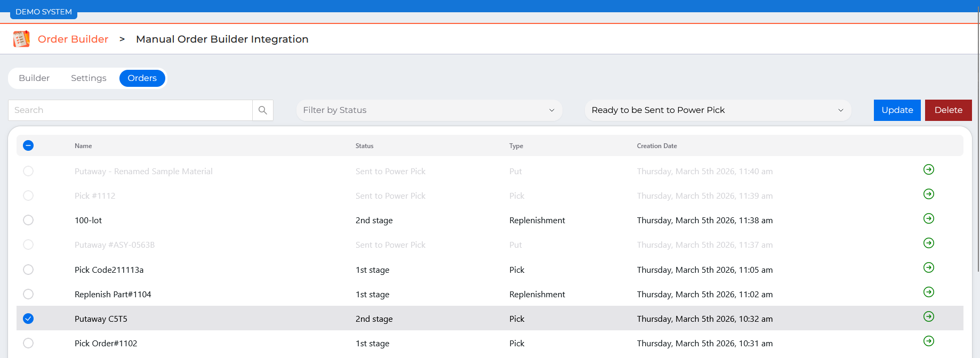This screenshot has width=980, height=358.
Task: Click the search magnifier icon
Action: (262, 110)
